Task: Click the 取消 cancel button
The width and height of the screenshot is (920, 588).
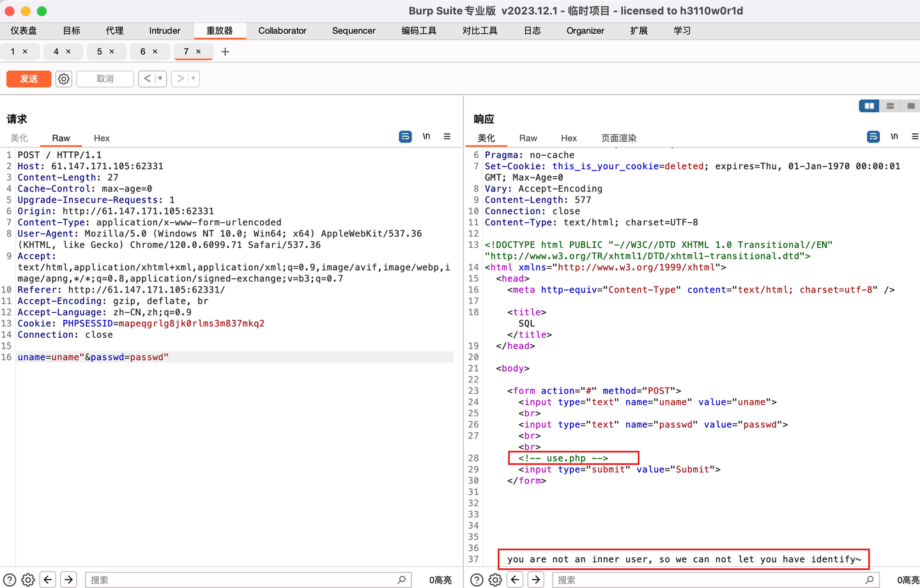Action: tap(105, 79)
